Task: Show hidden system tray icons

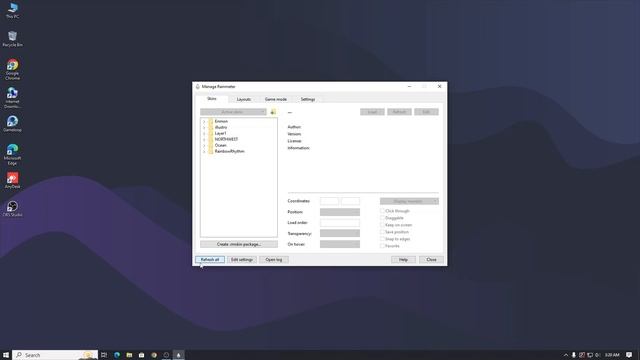Action: pyautogui.click(x=565, y=355)
